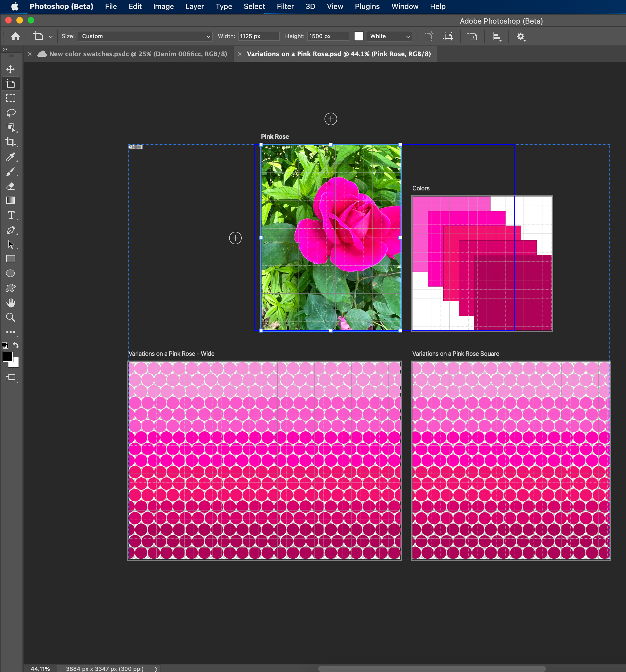This screenshot has height=672, width=626.
Task: Select the Lasso tool
Action: (10, 113)
